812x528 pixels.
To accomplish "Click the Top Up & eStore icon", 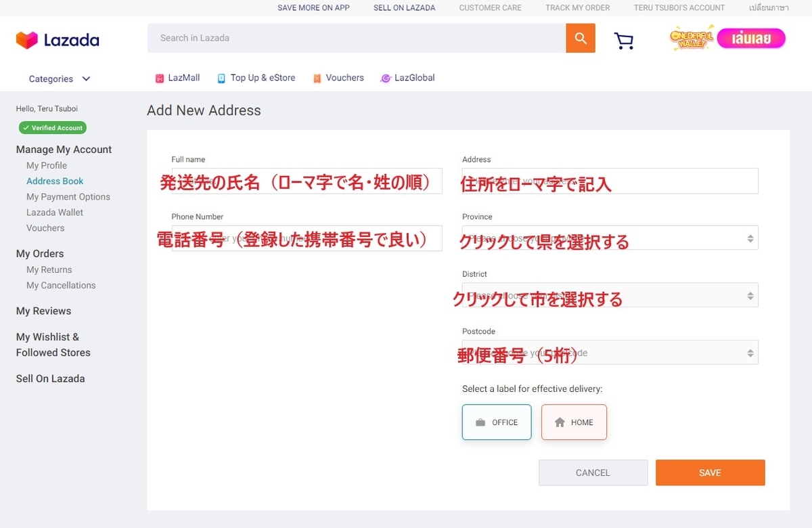I will [221, 79].
